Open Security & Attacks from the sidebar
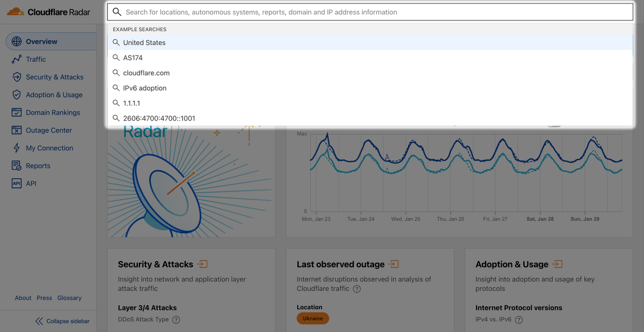This screenshot has height=332, width=644. click(16, 77)
